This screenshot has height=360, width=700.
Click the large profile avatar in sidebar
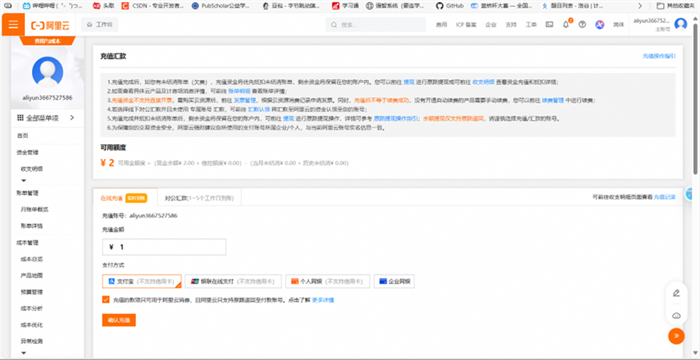pos(48,72)
